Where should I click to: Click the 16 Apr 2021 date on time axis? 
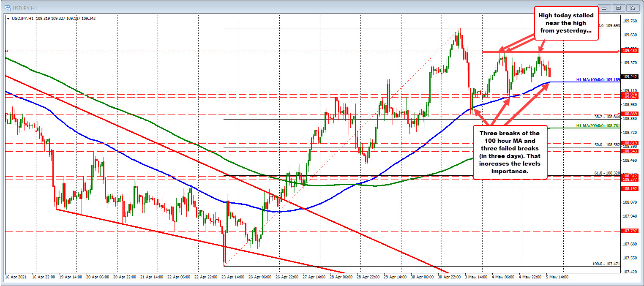point(16,277)
